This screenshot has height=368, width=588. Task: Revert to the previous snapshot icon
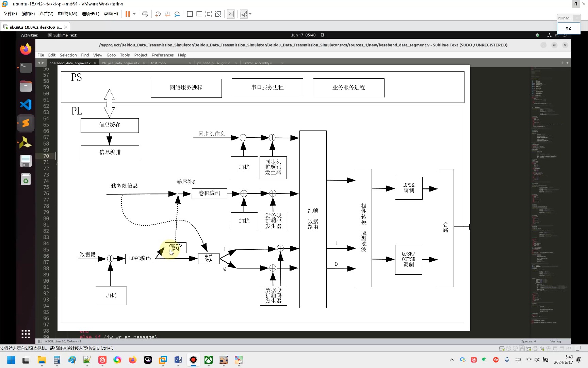[167, 14]
